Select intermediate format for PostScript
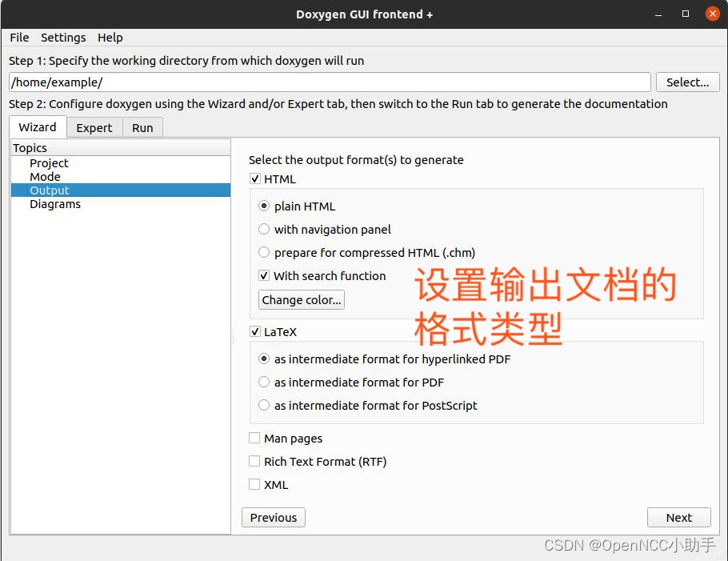The image size is (728, 561). [264, 405]
